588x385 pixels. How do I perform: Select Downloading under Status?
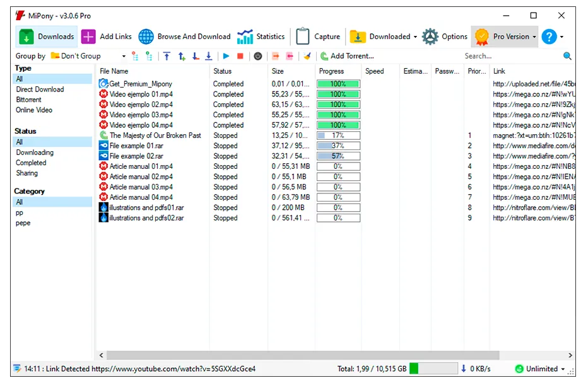35,152
